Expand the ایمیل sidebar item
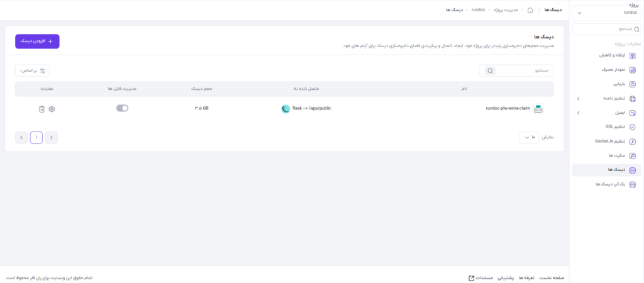 tap(578, 113)
